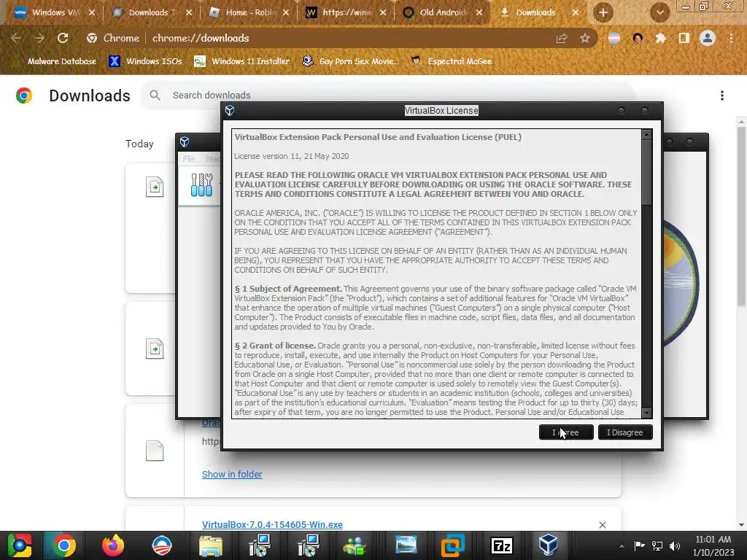Close the Old Android tab

[479, 12]
